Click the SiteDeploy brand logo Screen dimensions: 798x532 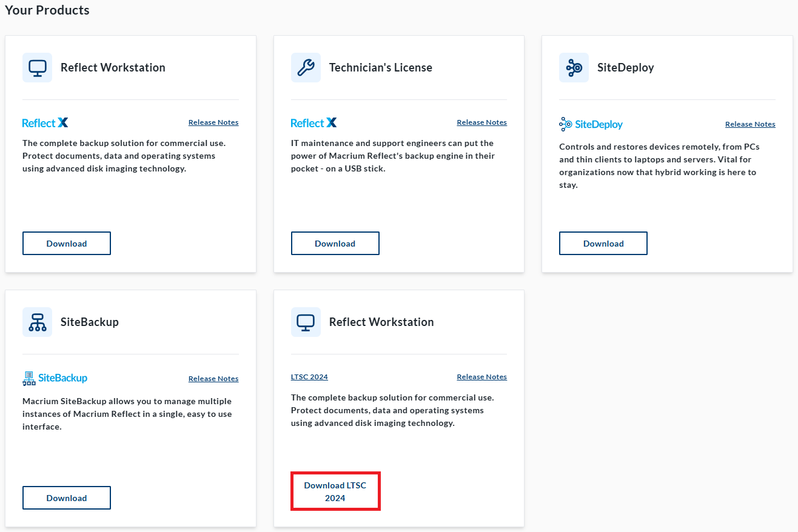pos(591,125)
